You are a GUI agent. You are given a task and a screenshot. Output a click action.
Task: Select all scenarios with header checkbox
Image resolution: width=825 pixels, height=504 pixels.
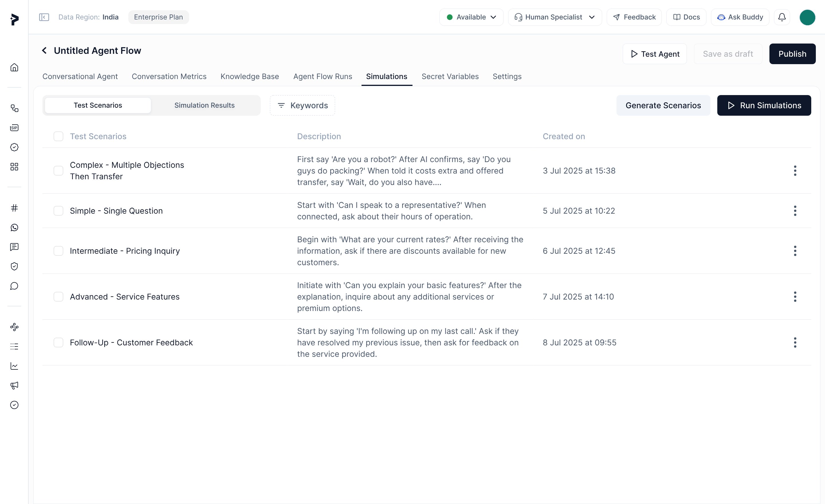58,137
